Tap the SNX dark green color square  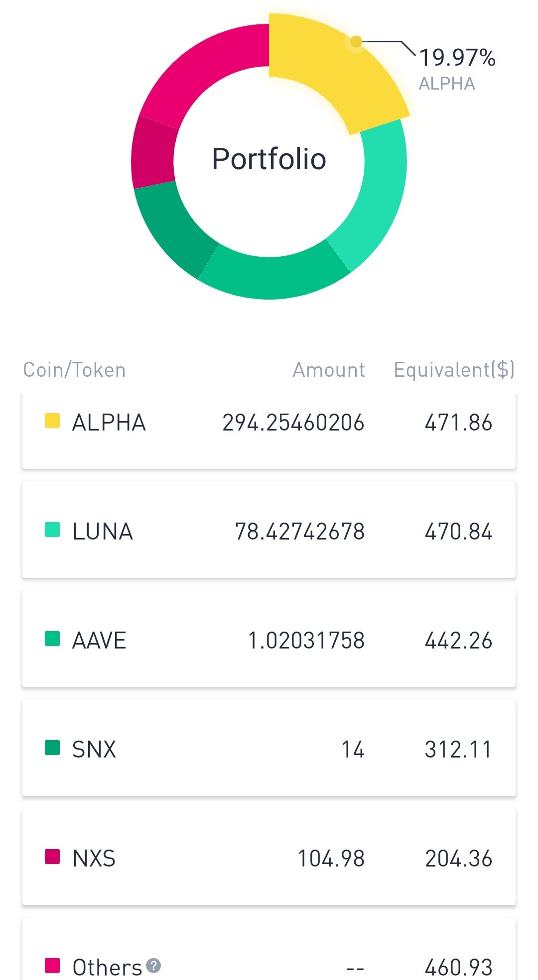(x=52, y=748)
